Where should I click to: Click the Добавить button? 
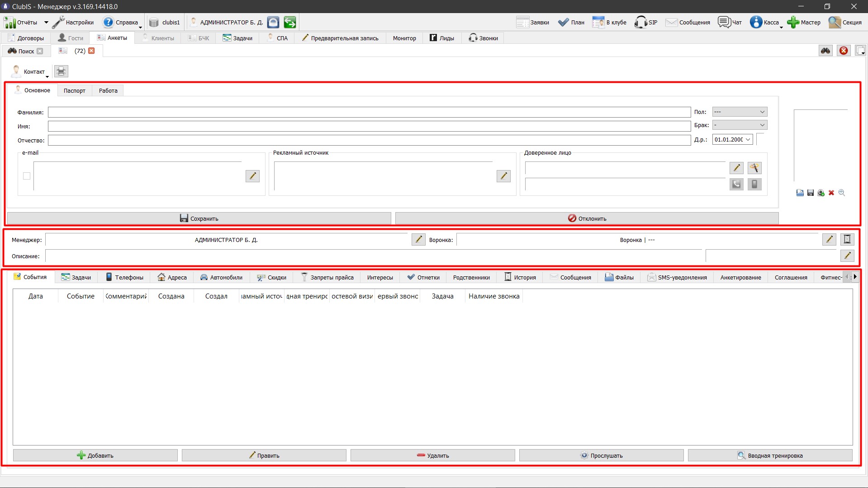point(95,455)
